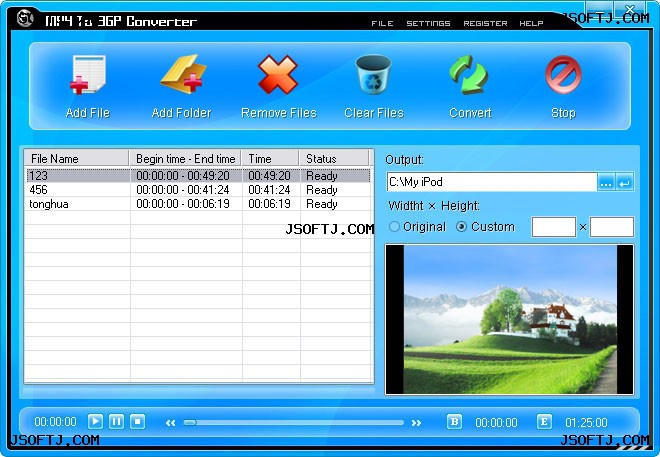The image size is (660, 457).
Task: Rewind with the << button
Action: [x=170, y=422]
